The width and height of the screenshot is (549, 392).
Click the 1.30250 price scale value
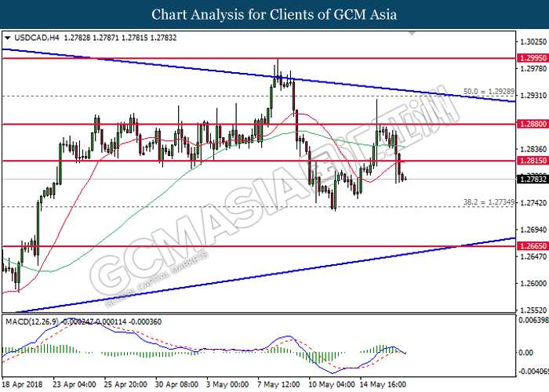pyautogui.click(x=533, y=42)
